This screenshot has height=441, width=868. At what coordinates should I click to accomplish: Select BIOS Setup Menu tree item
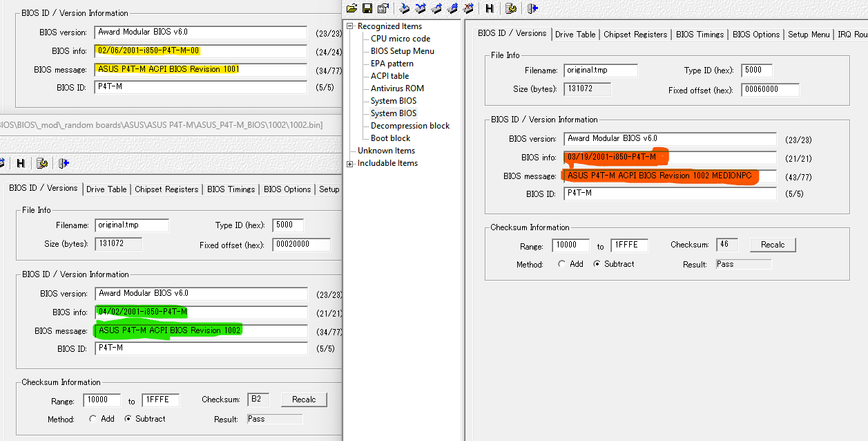403,51
